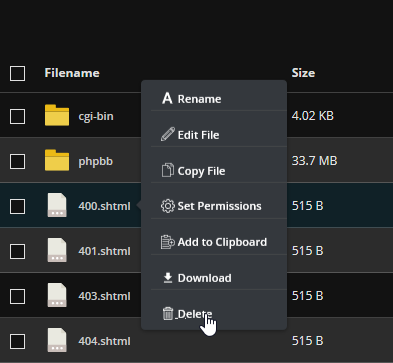Check the 401.shtml row checkbox

pyautogui.click(x=17, y=251)
